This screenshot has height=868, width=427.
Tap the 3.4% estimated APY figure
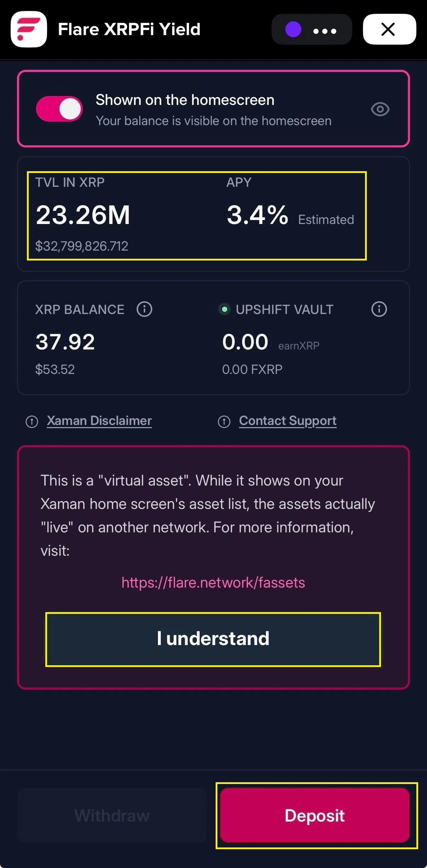pyautogui.click(x=257, y=215)
